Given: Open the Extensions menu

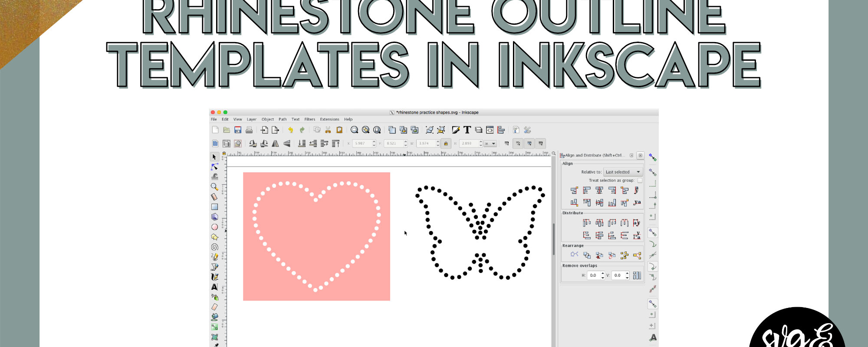Looking at the screenshot, I should [330, 119].
